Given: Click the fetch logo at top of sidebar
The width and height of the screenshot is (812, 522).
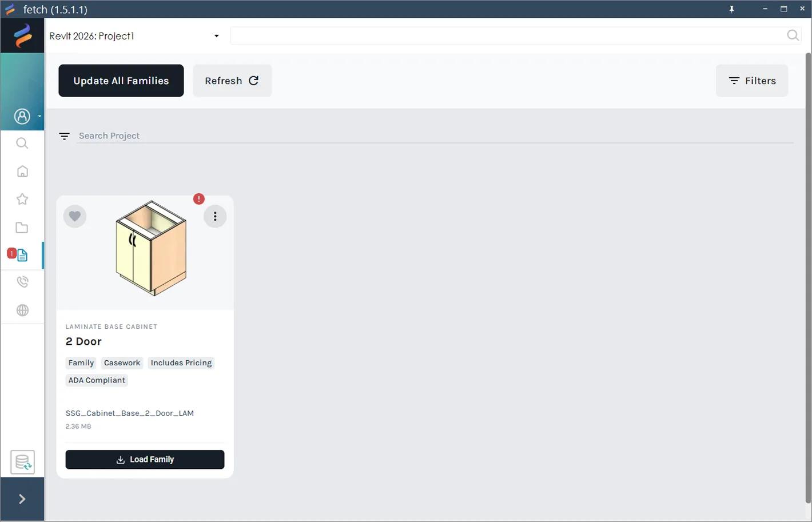Looking at the screenshot, I should [22, 35].
